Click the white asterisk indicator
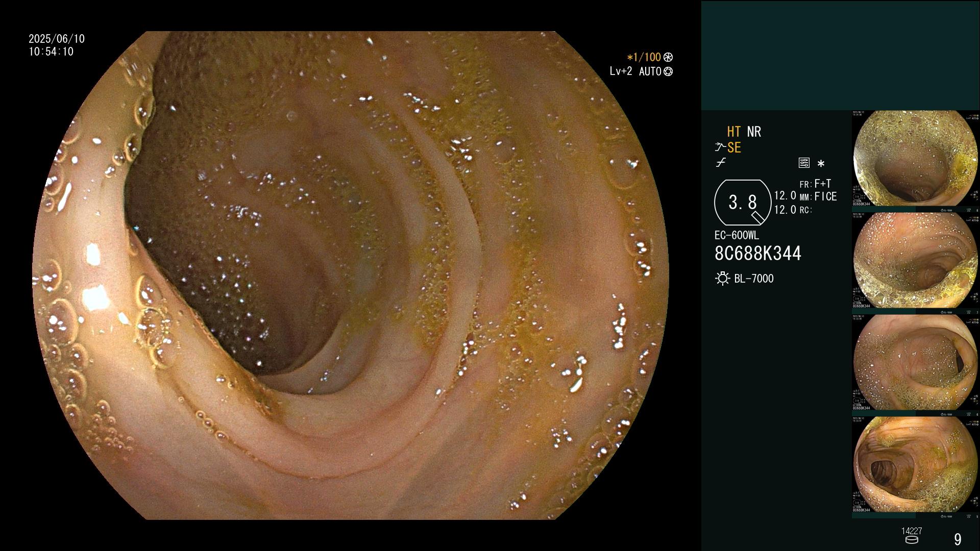This screenshot has height=551, width=980. pyautogui.click(x=821, y=164)
